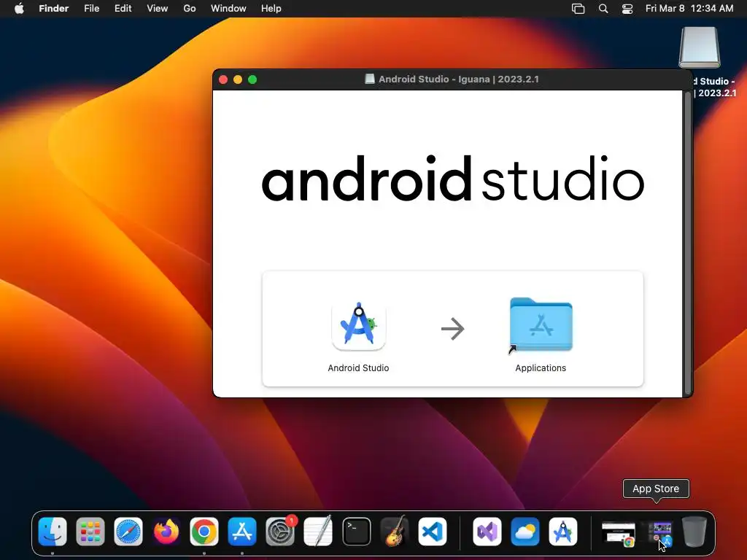
Task: Click the date and time in menu bar
Action: pyautogui.click(x=689, y=8)
